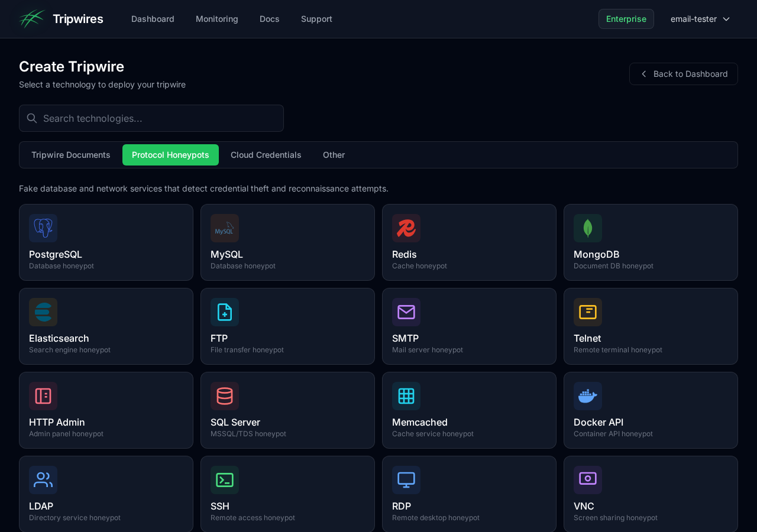This screenshot has width=757, height=532.
Task: Click Back to Dashboard button
Action: coord(684,74)
